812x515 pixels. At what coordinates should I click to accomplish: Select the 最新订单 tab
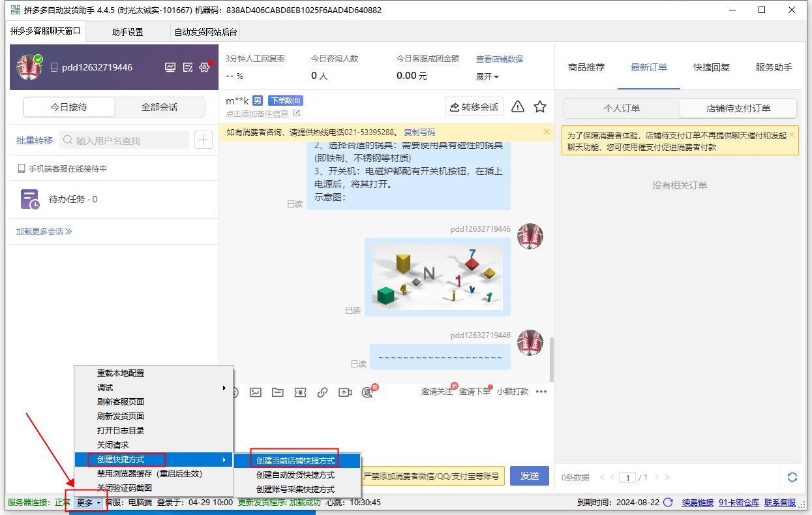pyautogui.click(x=649, y=67)
